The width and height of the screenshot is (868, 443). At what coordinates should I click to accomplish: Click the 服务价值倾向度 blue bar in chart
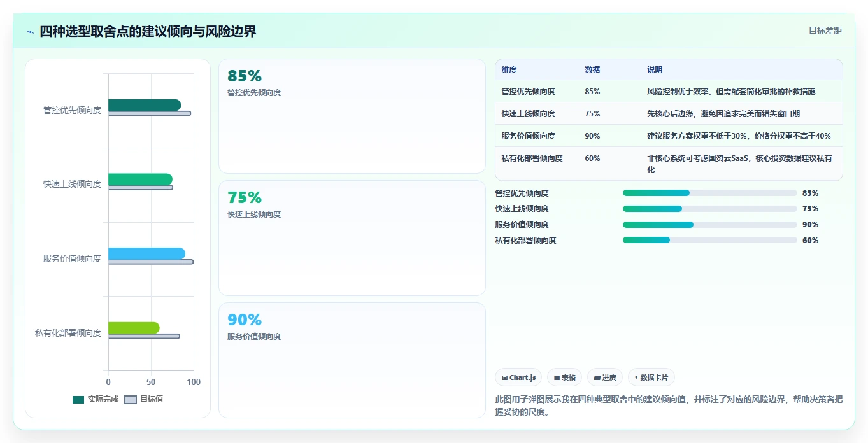146,253
